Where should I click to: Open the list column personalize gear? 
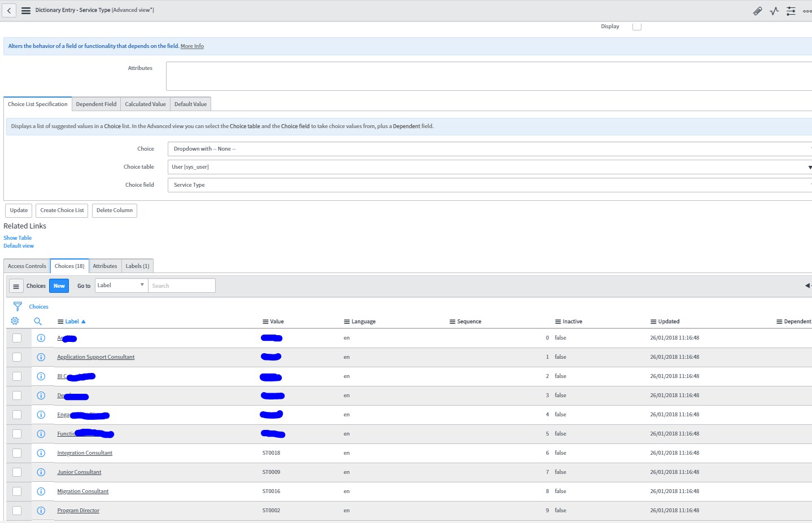click(x=15, y=321)
